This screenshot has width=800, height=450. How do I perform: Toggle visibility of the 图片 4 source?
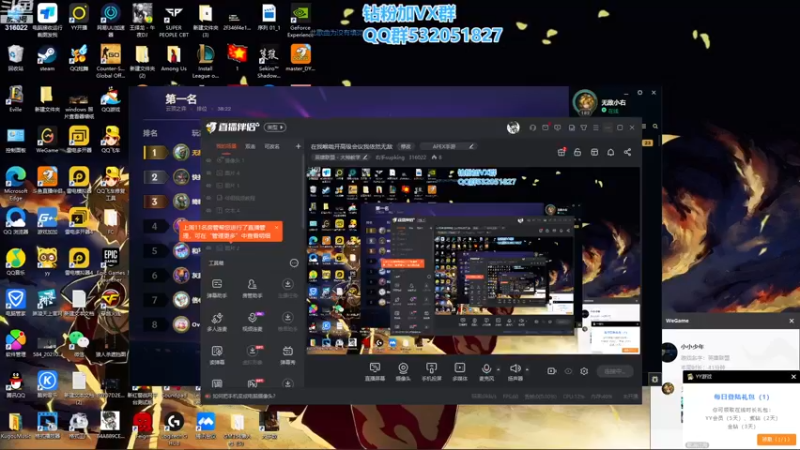tap(209, 173)
